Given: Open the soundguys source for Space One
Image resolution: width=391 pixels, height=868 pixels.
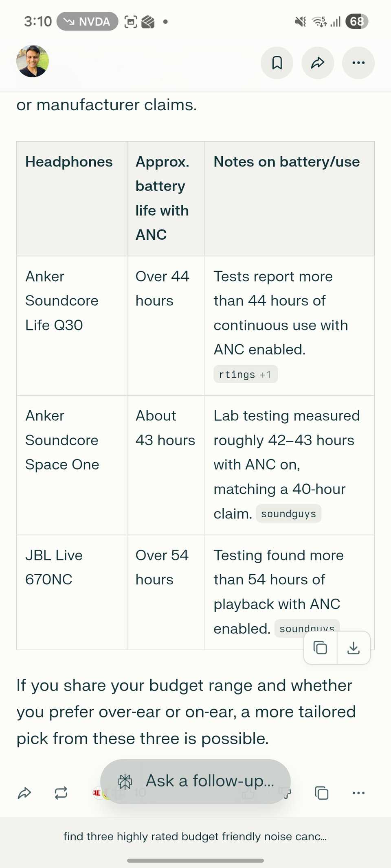Looking at the screenshot, I should pyautogui.click(x=288, y=514).
